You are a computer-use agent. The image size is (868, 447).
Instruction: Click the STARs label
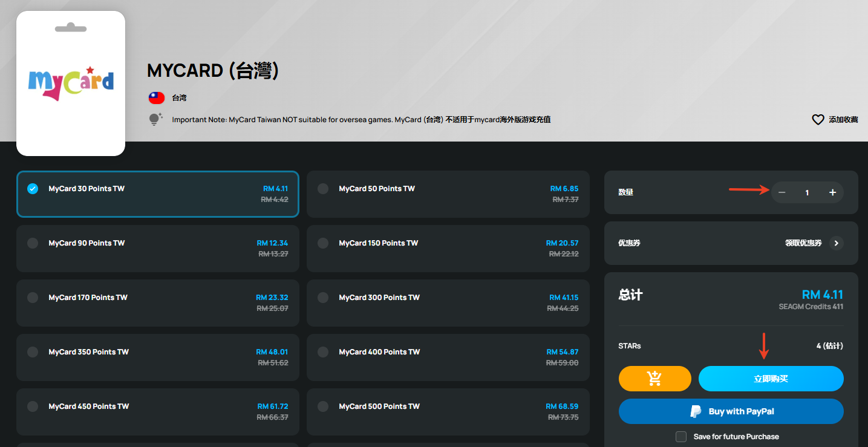[630, 346]
